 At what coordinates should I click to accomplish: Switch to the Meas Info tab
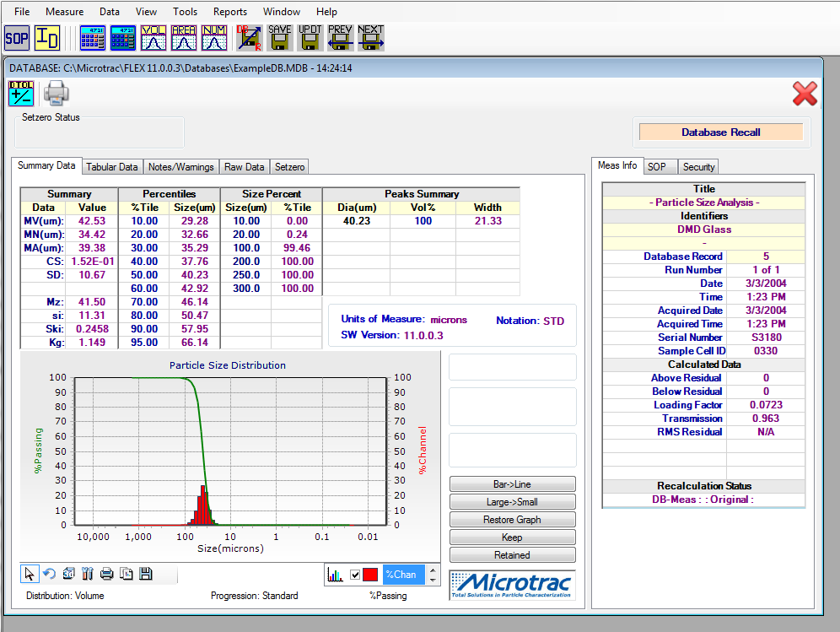point(617,165)
